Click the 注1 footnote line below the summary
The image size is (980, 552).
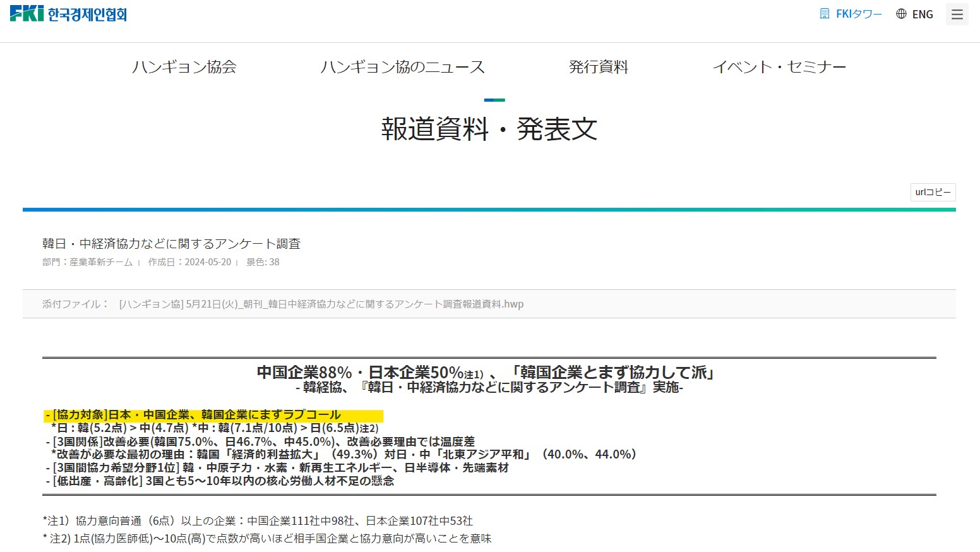click(x=258, y=521)
